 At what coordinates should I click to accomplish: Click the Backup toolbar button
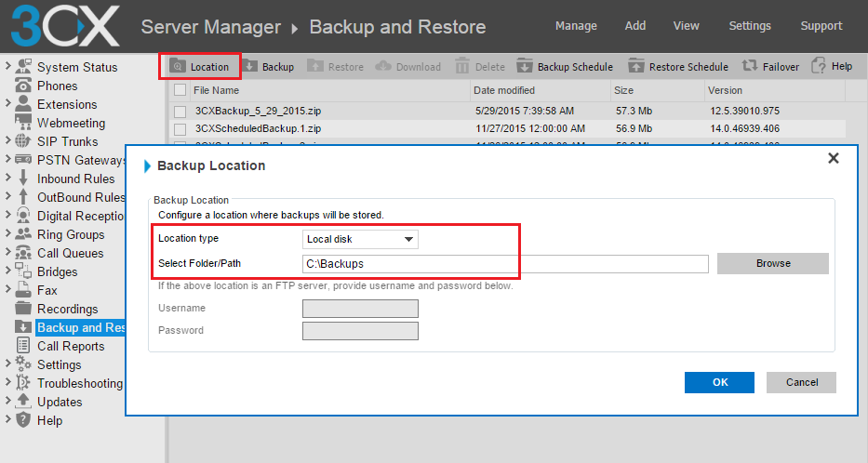(x=269, y=66)
